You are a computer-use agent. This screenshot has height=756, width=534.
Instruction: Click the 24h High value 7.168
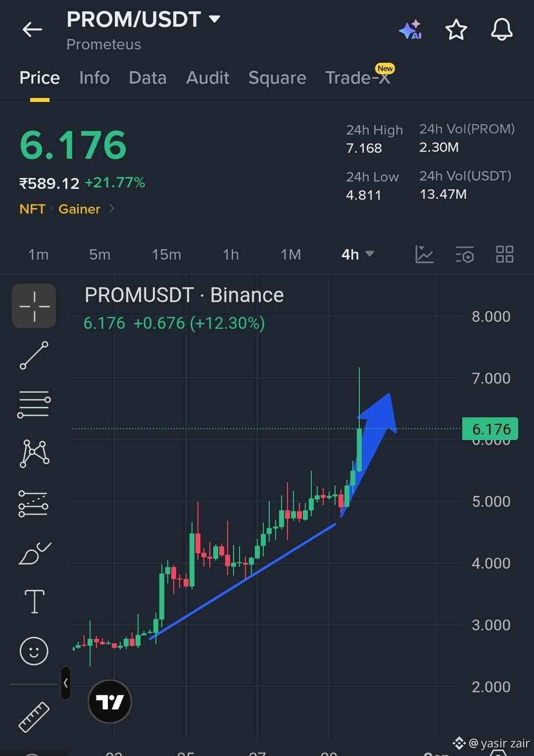point(364,148)
